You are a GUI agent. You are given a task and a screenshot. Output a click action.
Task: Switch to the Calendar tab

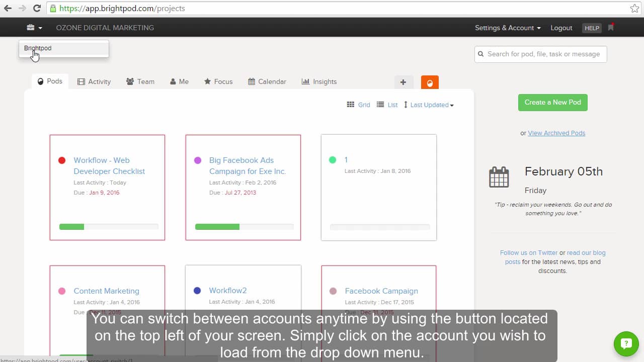267,81
